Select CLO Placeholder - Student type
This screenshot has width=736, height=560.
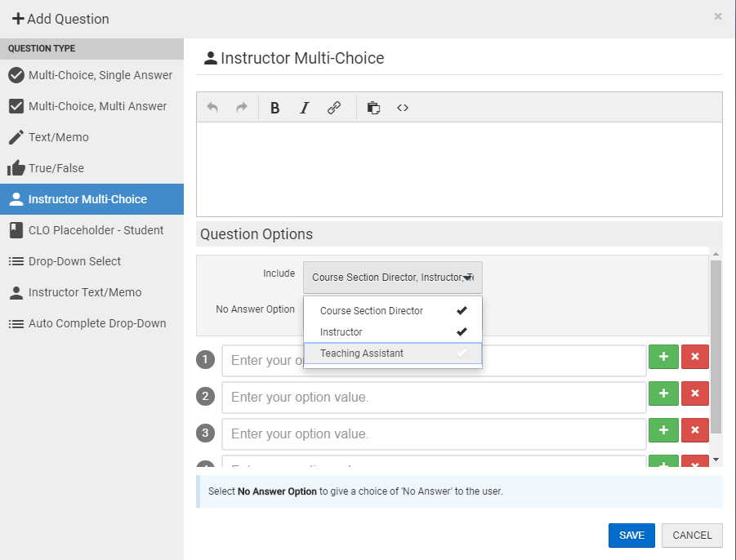pyautogui.click(x=91, y=230)
